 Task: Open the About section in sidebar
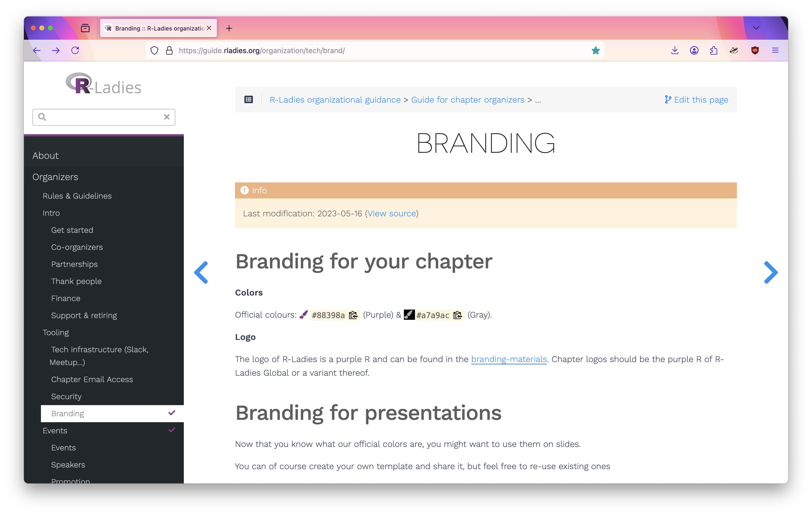tap(45, 156)
